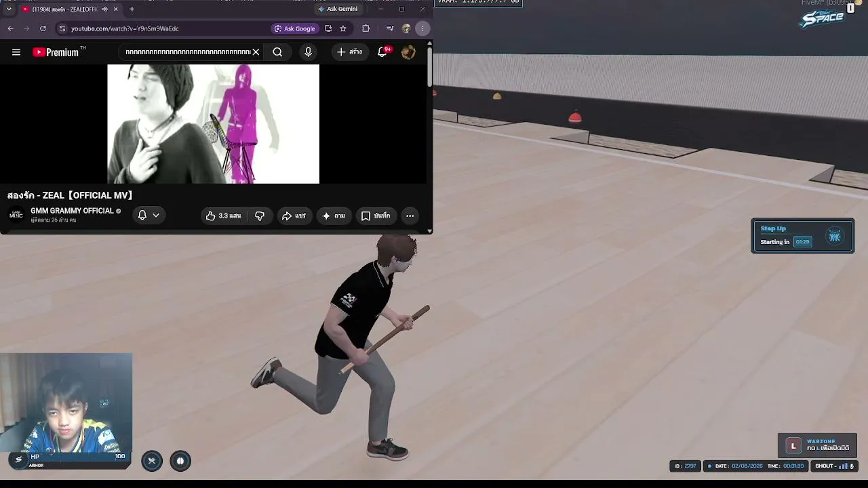Click the YouTube search magnifier button
Viewport: 868px width, 488px height.
point(277,52)
